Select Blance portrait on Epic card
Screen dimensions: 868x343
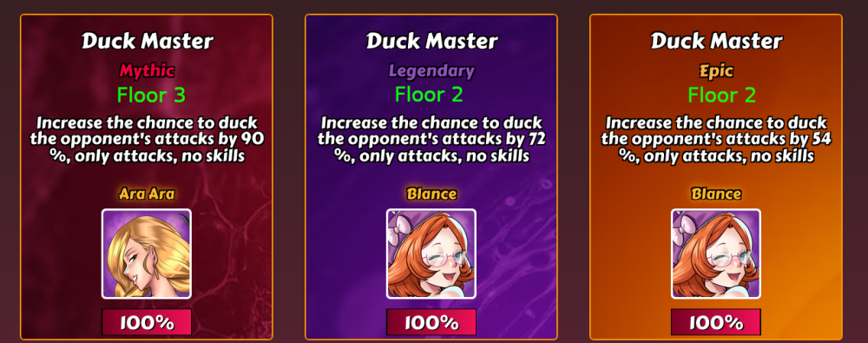(716, 254)
